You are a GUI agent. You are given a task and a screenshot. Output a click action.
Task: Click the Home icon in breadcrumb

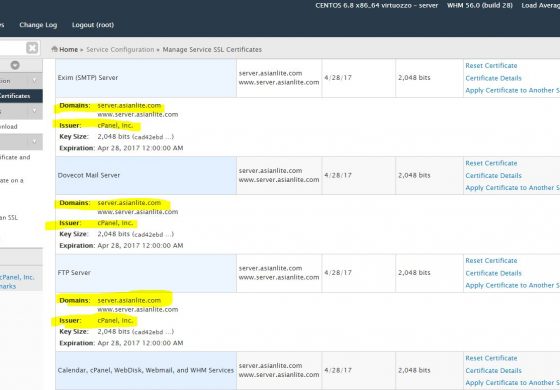[55, 49]
